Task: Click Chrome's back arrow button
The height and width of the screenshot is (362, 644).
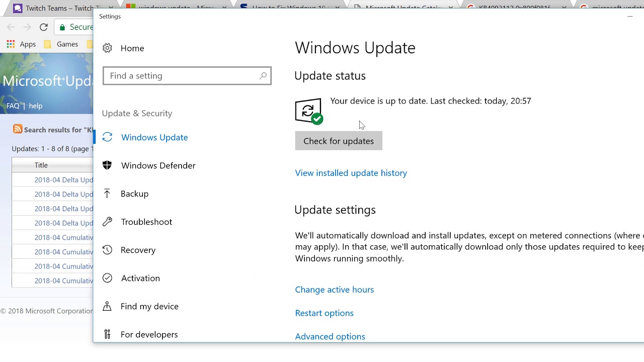Action: [x=11, y=27]
